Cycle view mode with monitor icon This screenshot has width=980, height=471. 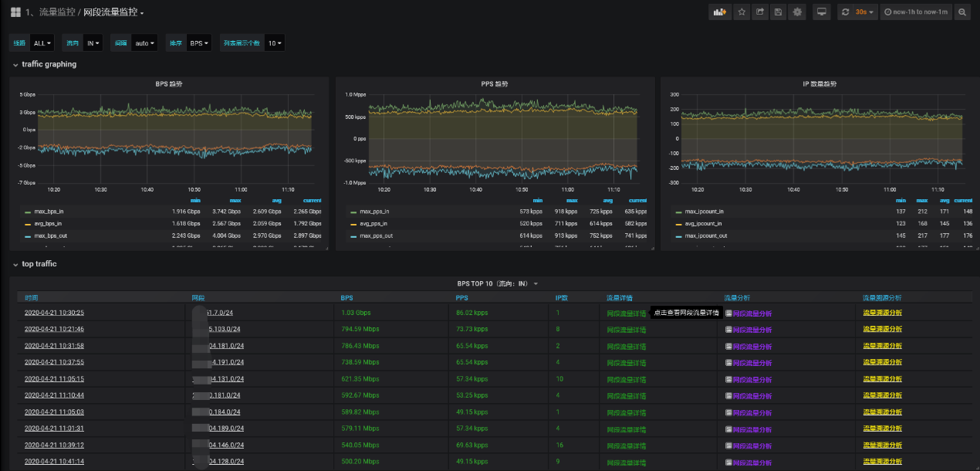[x=822, y=12]
